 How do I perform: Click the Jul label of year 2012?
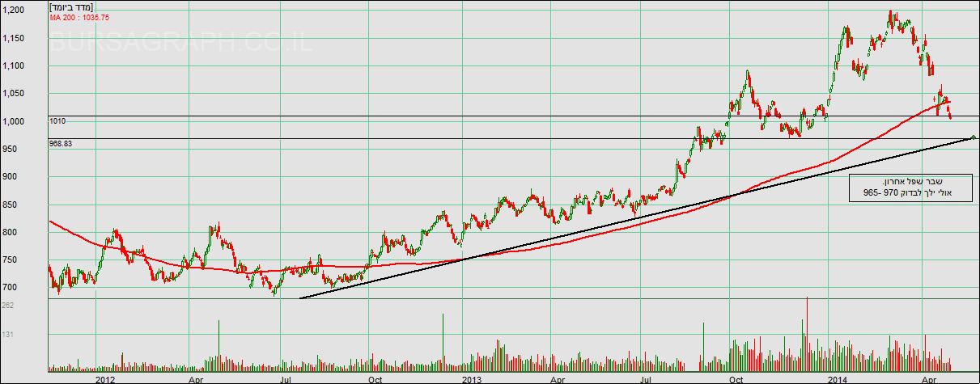point(285,378)
